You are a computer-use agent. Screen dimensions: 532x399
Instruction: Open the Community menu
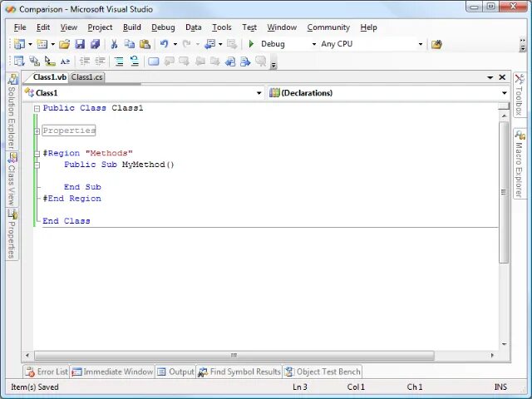tap(328, 27)
